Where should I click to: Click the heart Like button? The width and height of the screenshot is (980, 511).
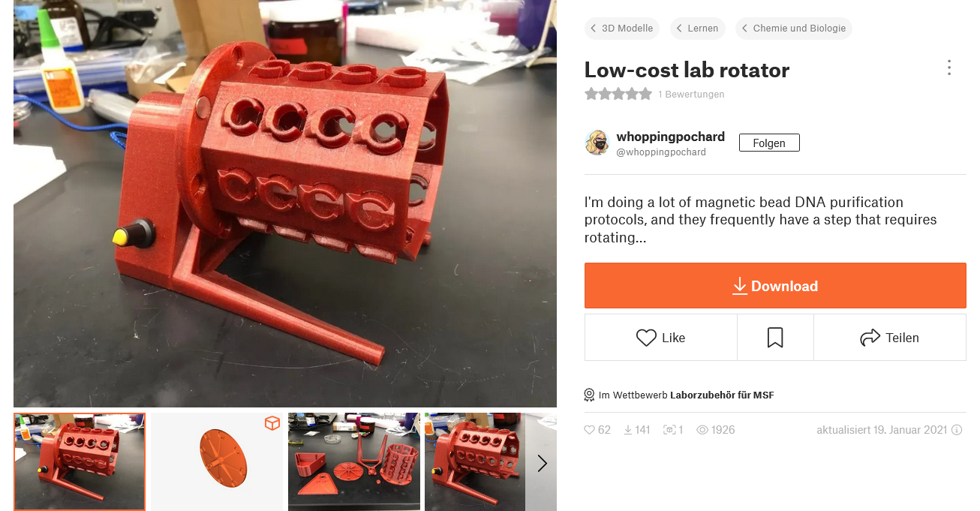[x=661, y=338]
